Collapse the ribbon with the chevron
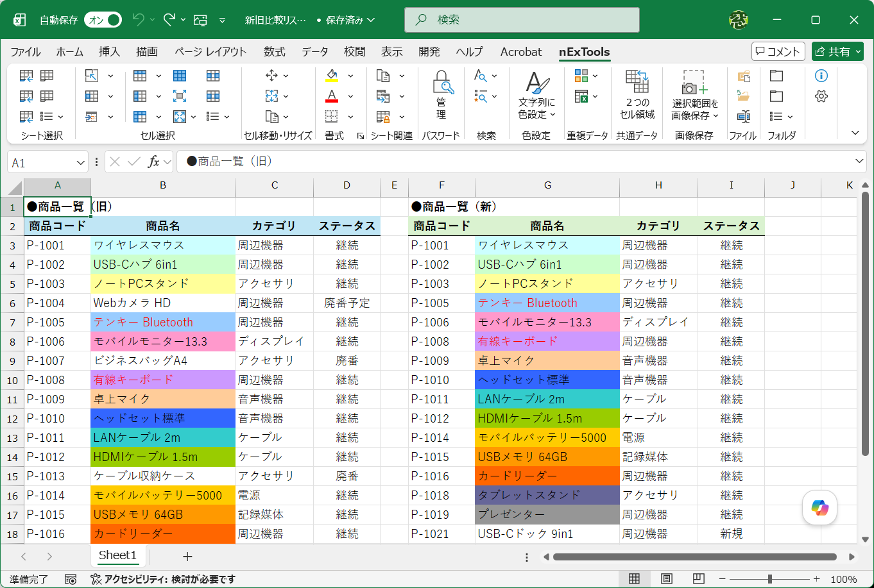Screen dimensions: 874x588 click(x=855, y=133)
